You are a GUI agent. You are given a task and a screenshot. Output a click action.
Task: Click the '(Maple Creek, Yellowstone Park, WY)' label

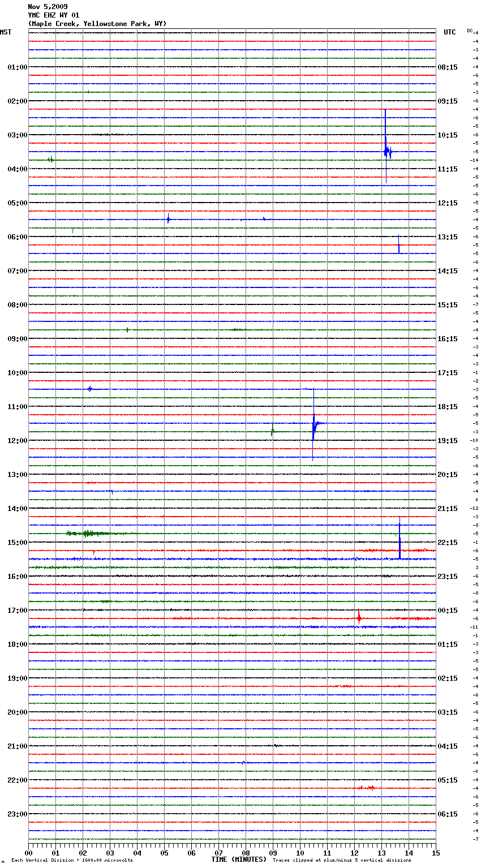click(97, 24)
